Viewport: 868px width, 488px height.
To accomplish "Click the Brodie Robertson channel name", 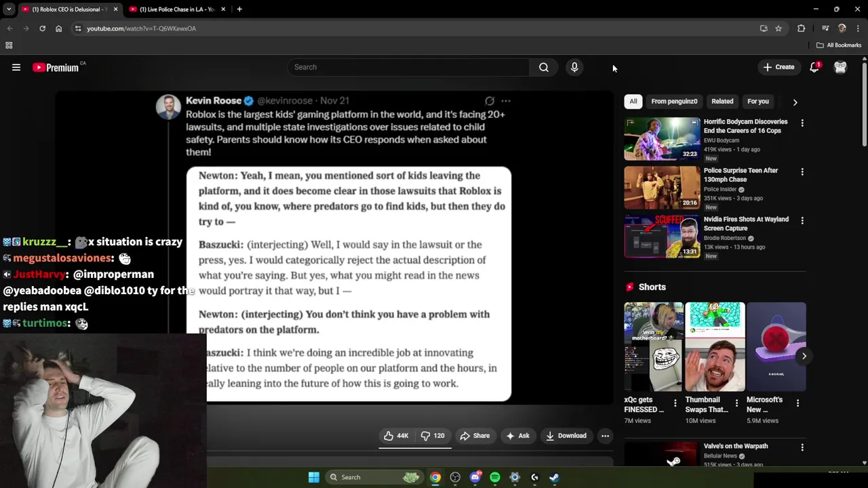I will (x=725, y=238).
